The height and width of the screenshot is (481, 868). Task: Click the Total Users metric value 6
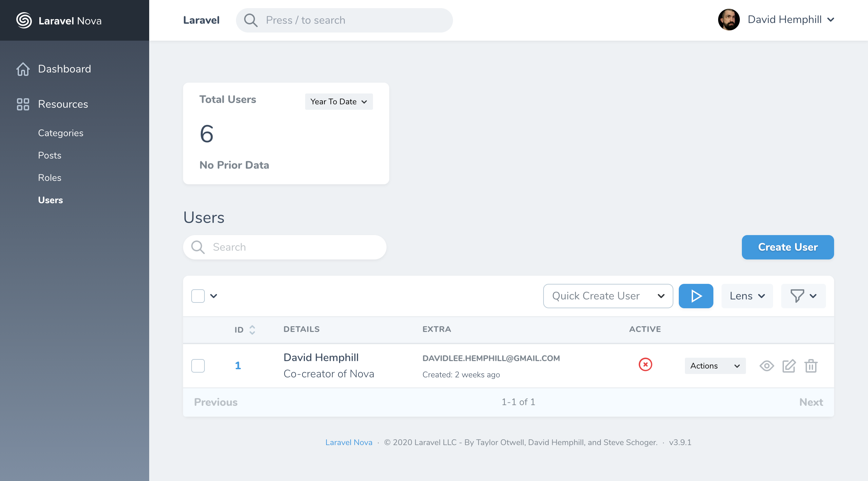coord(207,134)
